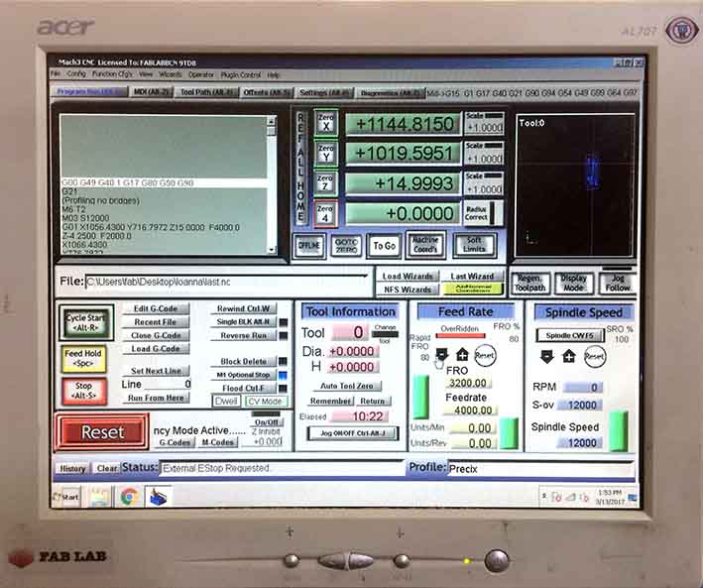This screenshot has width=703, height=588.
Task: Click the REF ALL HOME vertical button
Action: pyautogui.click(x=300, y=167)
